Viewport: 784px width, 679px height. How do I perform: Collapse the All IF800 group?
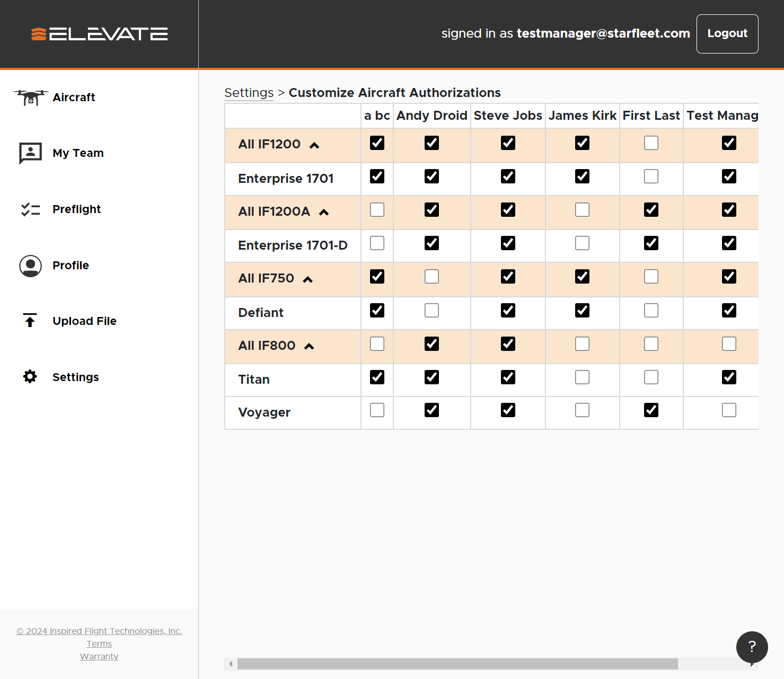coord(309,346)
